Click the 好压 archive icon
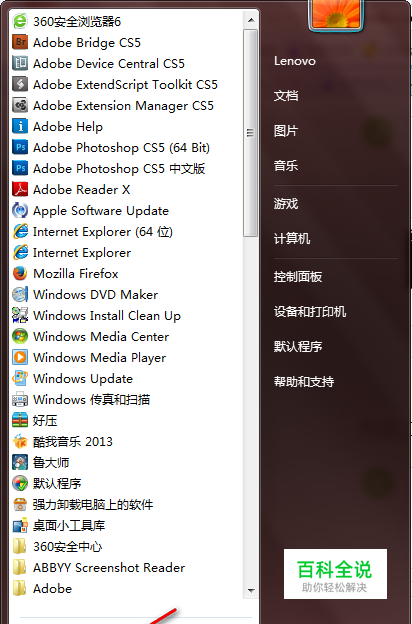Screen dimensions: 412x624 [x=20, y=421]
